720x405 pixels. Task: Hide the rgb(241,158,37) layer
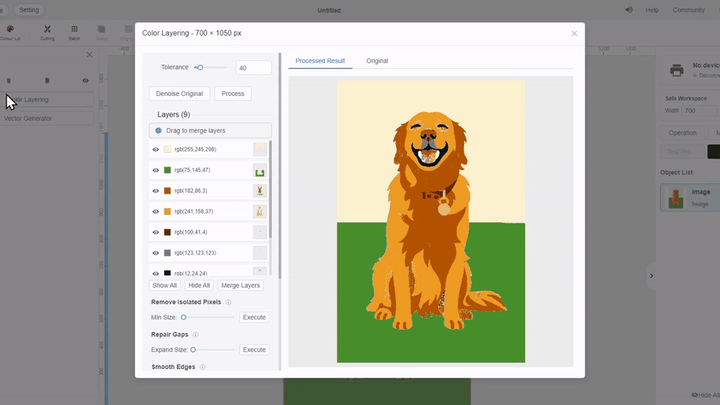click(156, 212)
